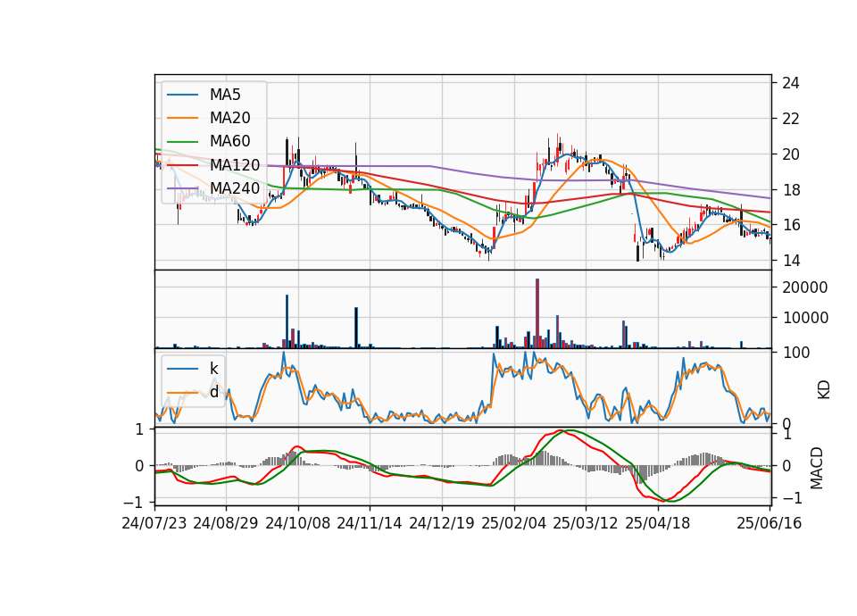The width and height of the screenshot is (857, 616).
Task: Click the volume spike near 24/11/14
Action: (x=356, y=328)
